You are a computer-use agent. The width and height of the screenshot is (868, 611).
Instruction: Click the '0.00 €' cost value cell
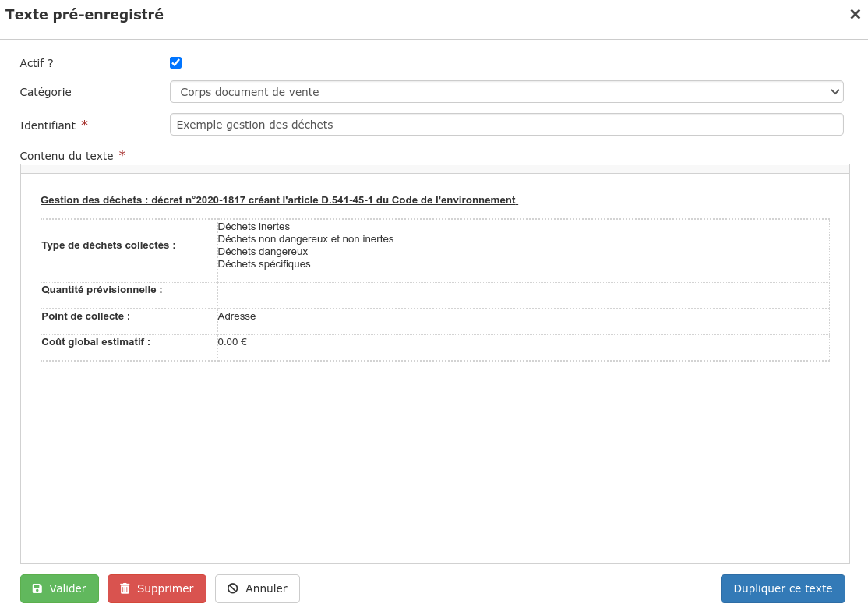pos(232,342)
